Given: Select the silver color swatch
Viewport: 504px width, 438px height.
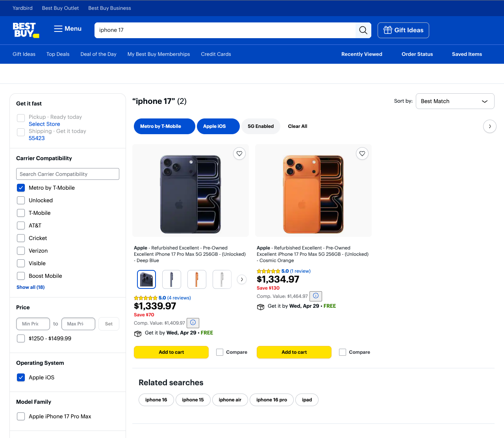Looking at the screenshot, I should 222,279.
